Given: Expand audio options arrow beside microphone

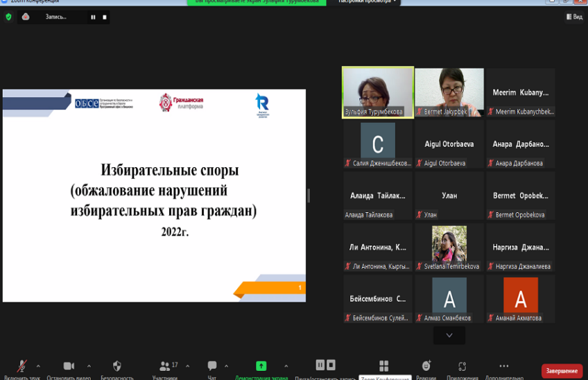Looking at the screenshot, I should click(38, 365).
